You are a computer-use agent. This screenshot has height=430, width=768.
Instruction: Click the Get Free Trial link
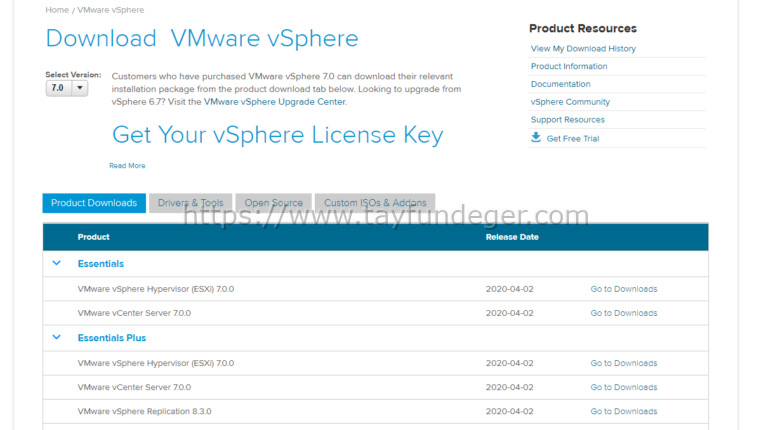pos(573,138)
